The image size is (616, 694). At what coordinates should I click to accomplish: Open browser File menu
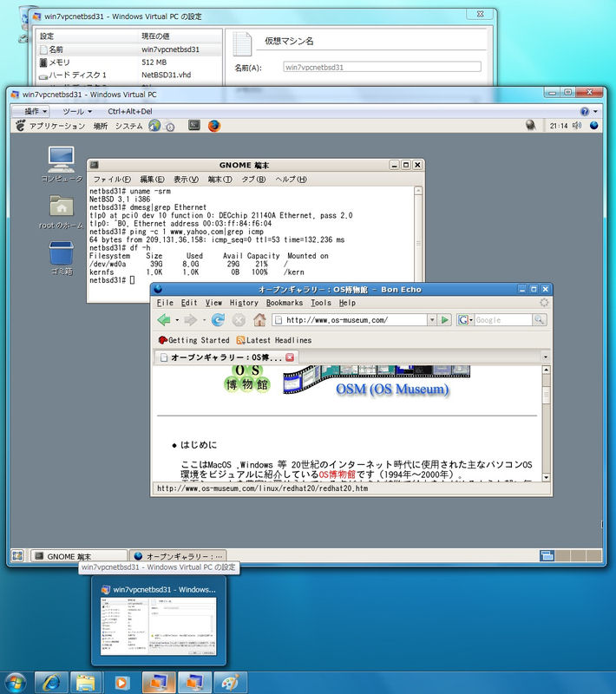pyautogui.click(x=165, y=303)
